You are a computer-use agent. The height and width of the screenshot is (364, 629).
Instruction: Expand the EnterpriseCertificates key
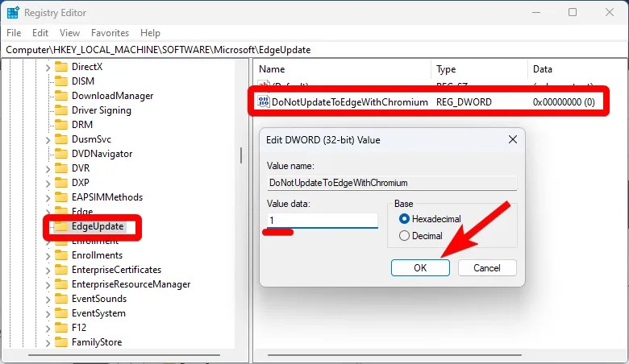tap(48, 271)
